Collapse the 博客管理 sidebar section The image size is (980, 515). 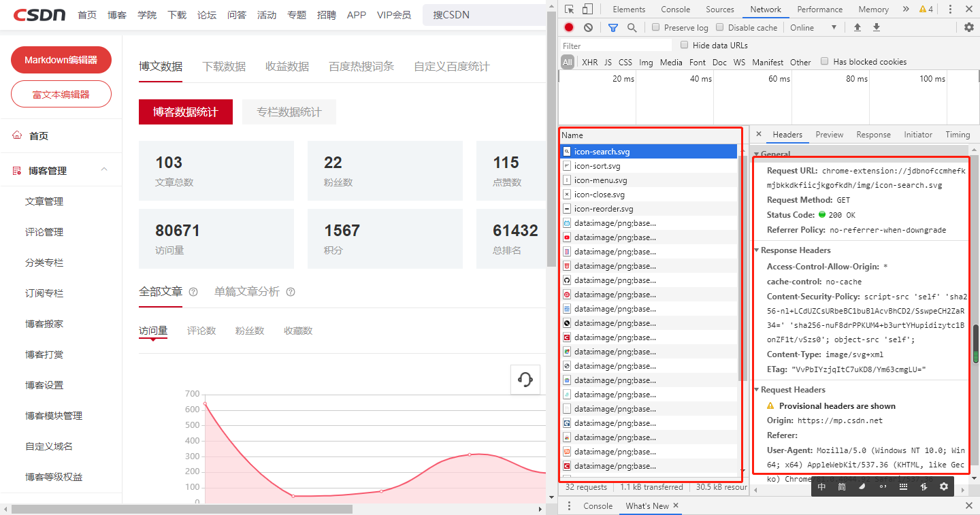click(104, 171)
